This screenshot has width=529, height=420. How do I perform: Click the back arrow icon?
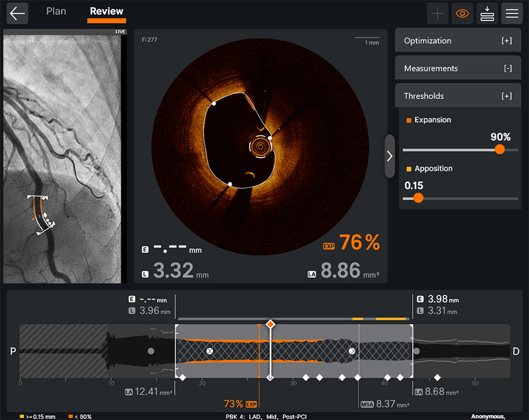[x=17, y=13]
